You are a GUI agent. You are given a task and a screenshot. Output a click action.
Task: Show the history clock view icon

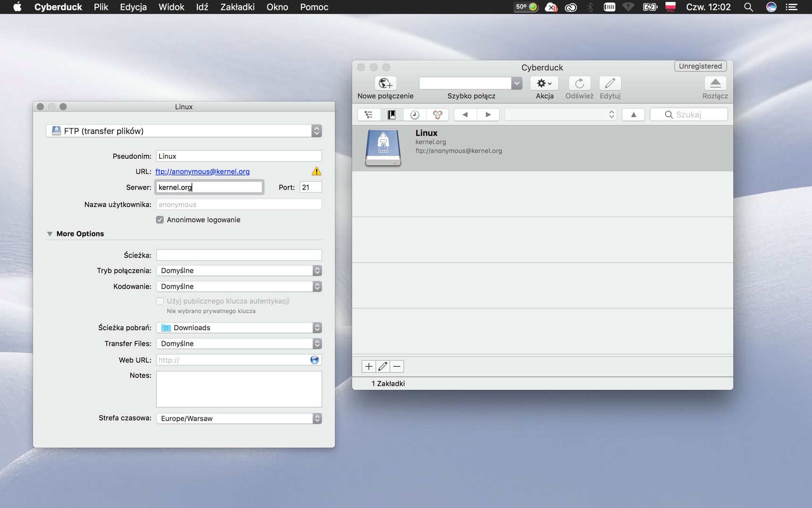pyautogui.click(x=414, y=114)
